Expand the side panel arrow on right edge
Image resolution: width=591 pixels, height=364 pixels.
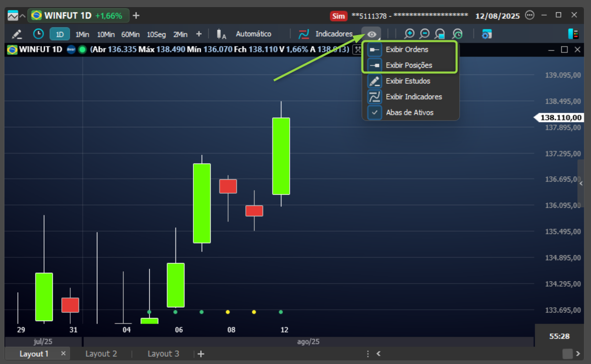point(581,183)
